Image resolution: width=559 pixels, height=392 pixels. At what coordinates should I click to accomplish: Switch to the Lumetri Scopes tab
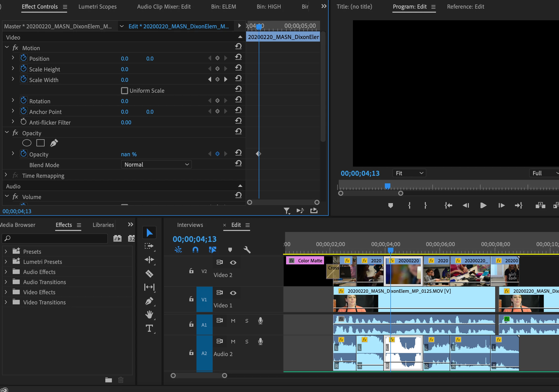[x=97, y=7]
